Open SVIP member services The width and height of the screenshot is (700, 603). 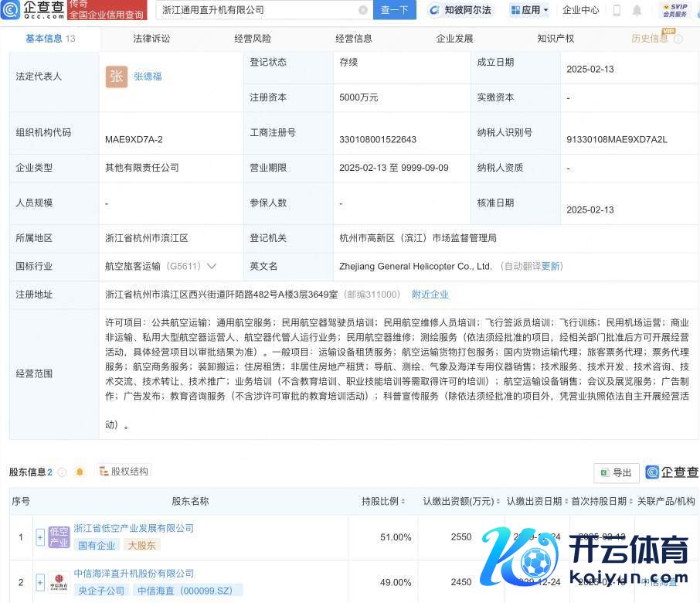[x=674, y=10]
